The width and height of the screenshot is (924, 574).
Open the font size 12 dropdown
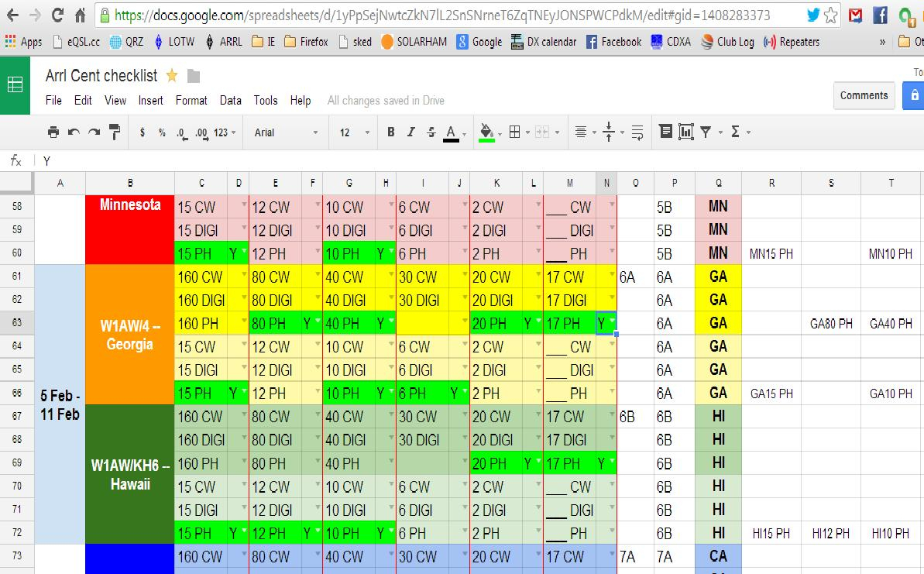pyautogui.click(x=354, y=132)
